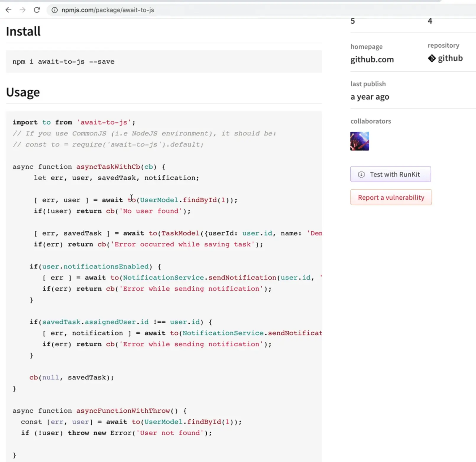
Task: Click the browser back arrow
Action: click(9, 10)
